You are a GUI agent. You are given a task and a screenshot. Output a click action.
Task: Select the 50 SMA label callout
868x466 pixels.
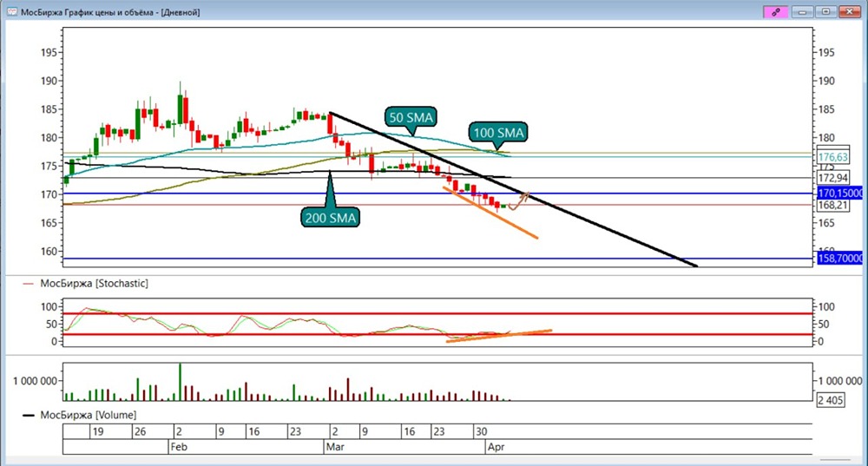coord(411,117)
